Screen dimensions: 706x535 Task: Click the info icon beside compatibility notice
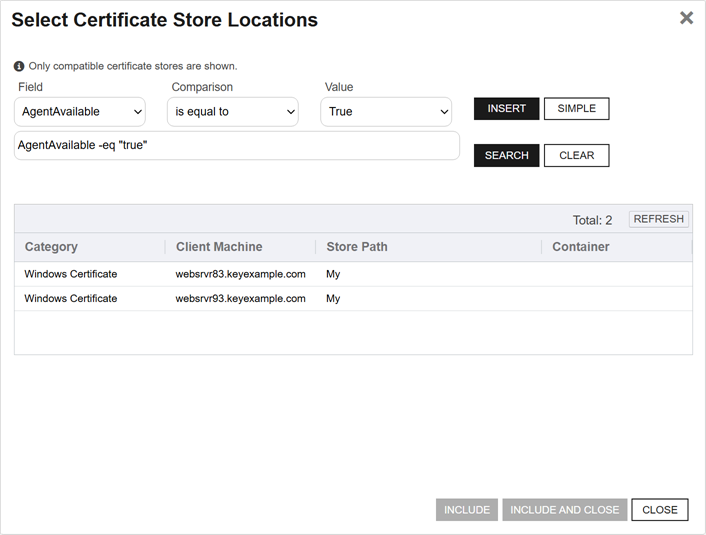pyautogui.click(x=19, y=66)
